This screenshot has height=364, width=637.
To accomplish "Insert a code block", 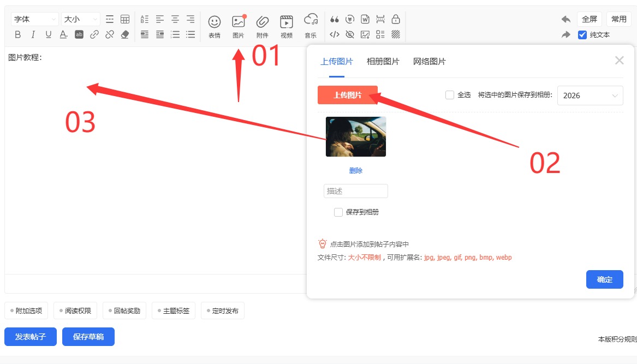I will [x=335, y=34].
